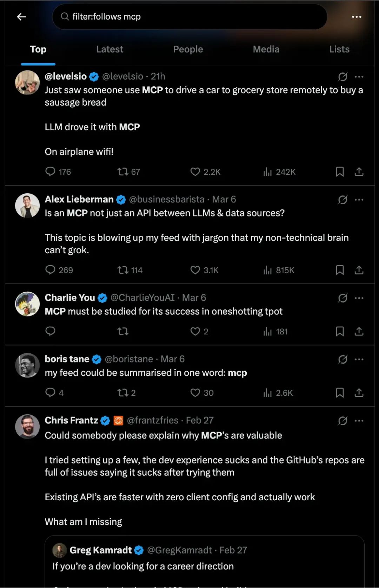The height and width of the screenshot is (588, 379).
Task: Go back using the left arrow
Action: pyautogui.click(x=21, y=17)
